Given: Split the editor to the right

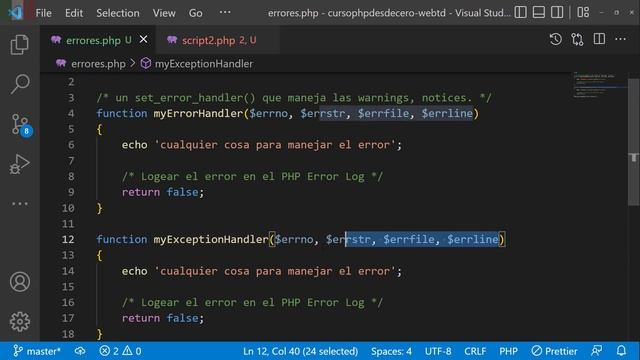Looking at the screenshot, I should (x=599, y=39).
